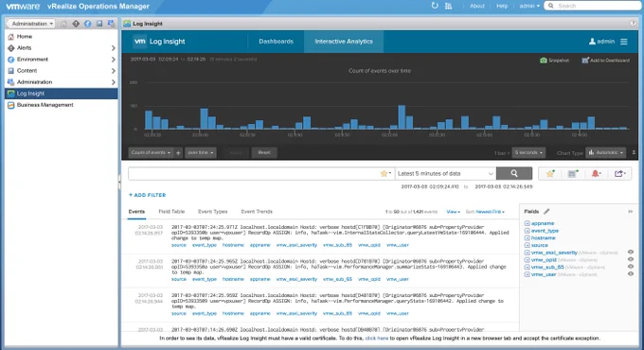Viewport: 644px width, 350px height.
Task: Open Latest 5 minutes of data time range
Action: point(445,173)
